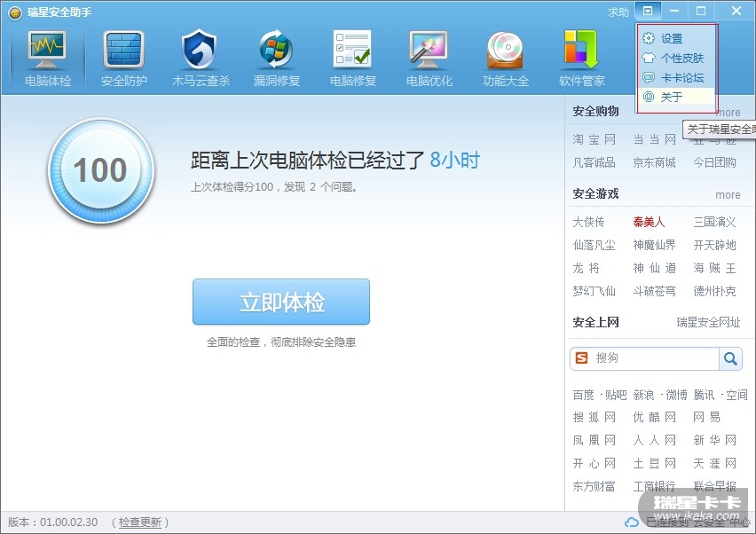Open the 腾讯 website link

[x=704, y=396]
